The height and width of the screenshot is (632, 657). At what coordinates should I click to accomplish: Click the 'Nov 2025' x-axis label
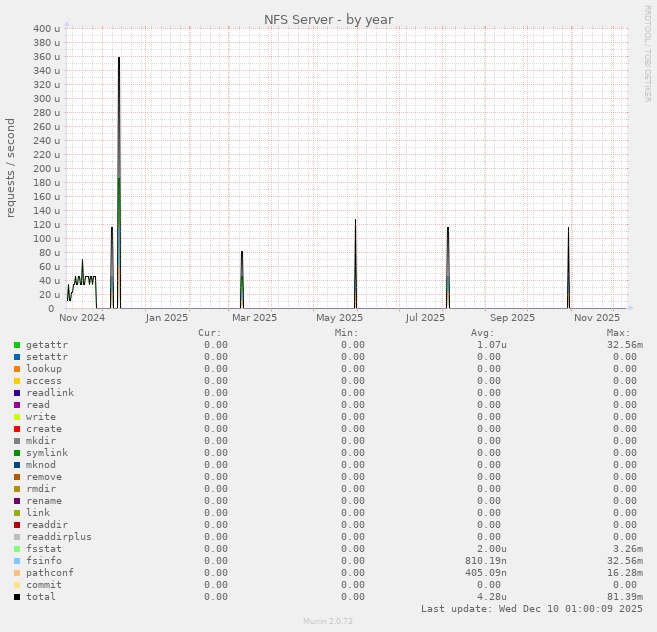(x=597, y=318)
